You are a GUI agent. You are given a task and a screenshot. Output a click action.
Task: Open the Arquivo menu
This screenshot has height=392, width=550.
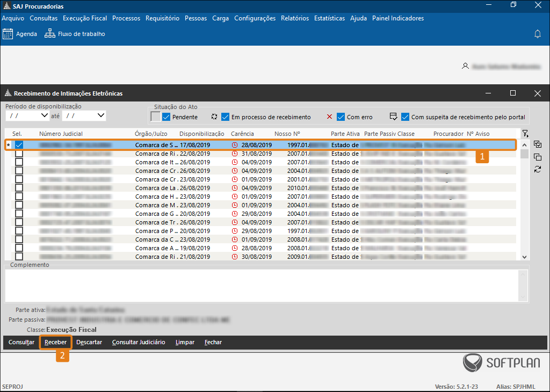click(x=13, y=18)
